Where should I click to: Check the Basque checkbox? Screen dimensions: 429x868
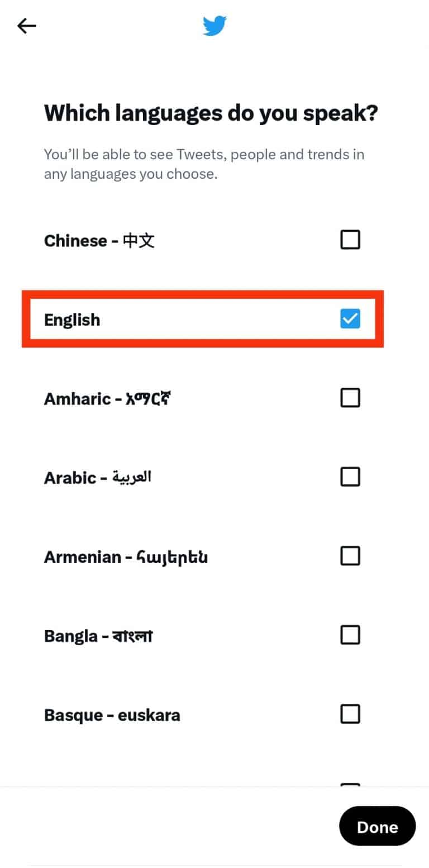350,714
